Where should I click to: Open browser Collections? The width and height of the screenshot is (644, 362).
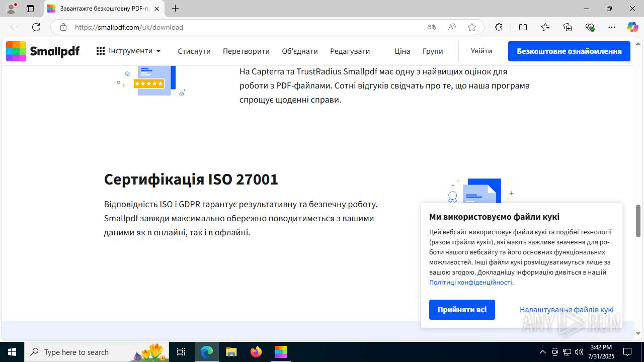(568, 27)
